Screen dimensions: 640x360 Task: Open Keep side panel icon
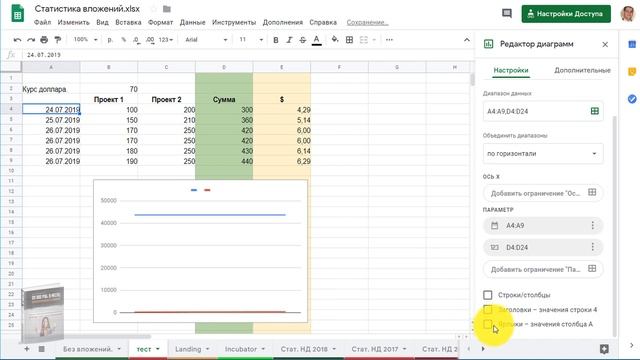(x=631, y=71)
